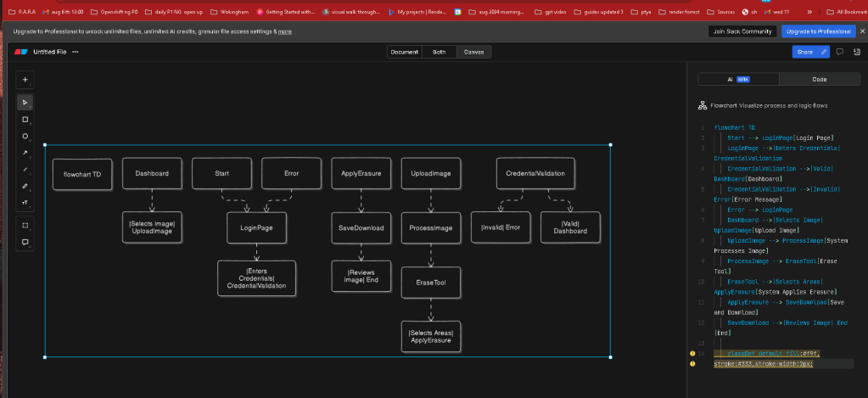Open the Sources bookmark folder

tap(720, 12)
